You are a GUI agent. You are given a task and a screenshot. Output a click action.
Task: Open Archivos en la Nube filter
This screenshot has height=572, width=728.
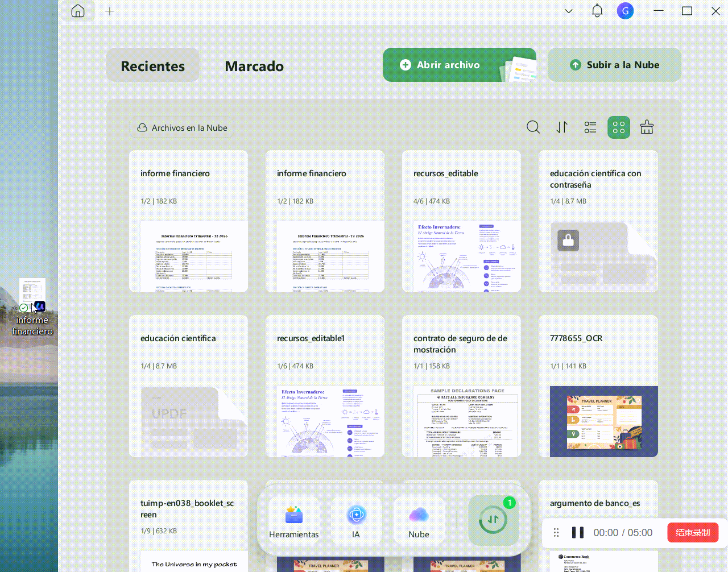(181, 128)
